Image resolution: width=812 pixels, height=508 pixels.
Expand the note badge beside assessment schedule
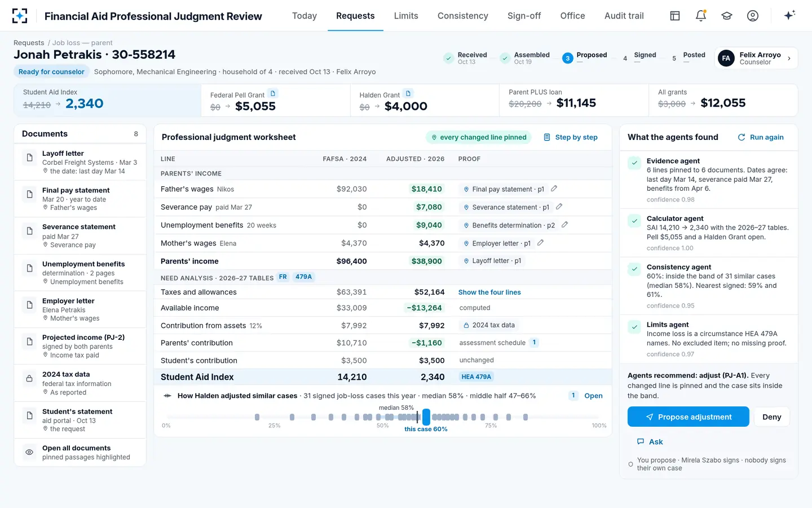point(534,343)
